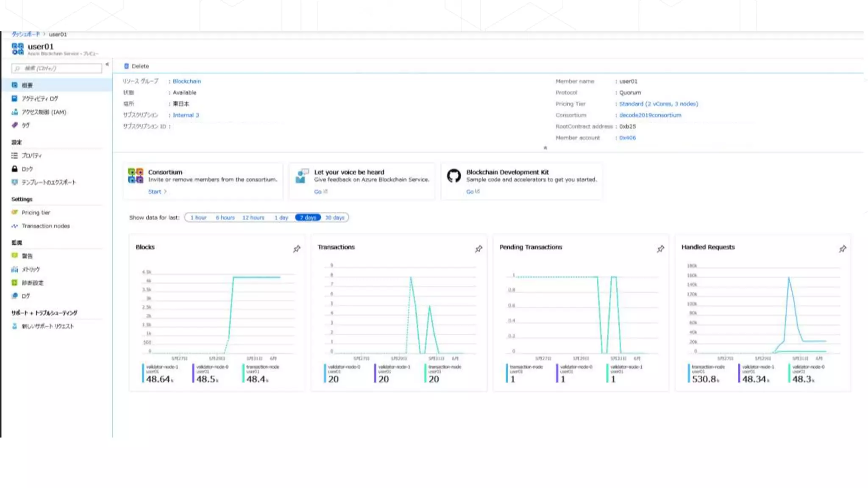Image resolution: width=868 pixels, height=488 pixels.
Task: Click the Consortium tile icon
Action: coord(135,175)
